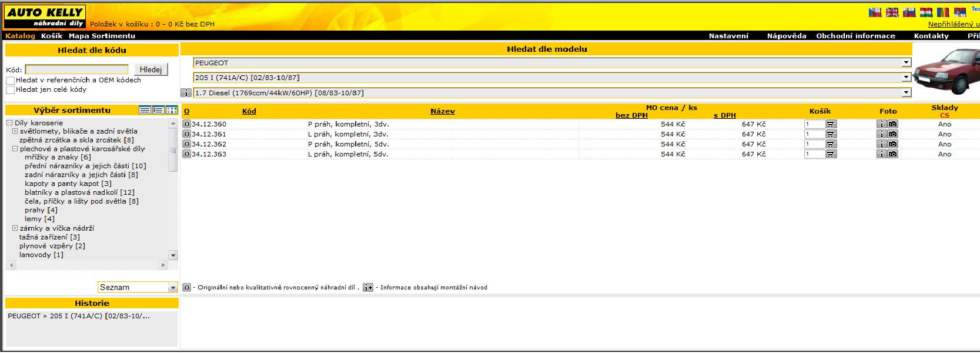Enable 'Hledat v referenčních a OEM kódech'
This screenshot has width=980, height=353.
tap(11, 81)
